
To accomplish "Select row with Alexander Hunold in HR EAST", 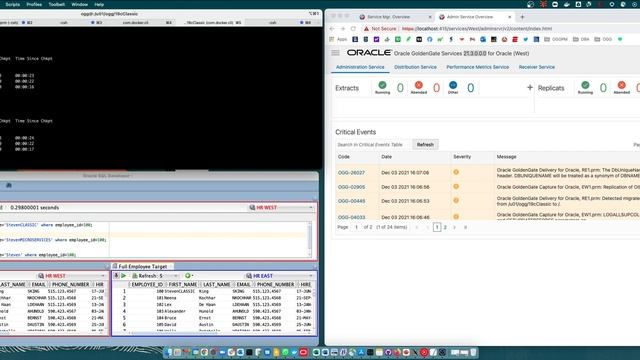I will [x=212, y=311].
